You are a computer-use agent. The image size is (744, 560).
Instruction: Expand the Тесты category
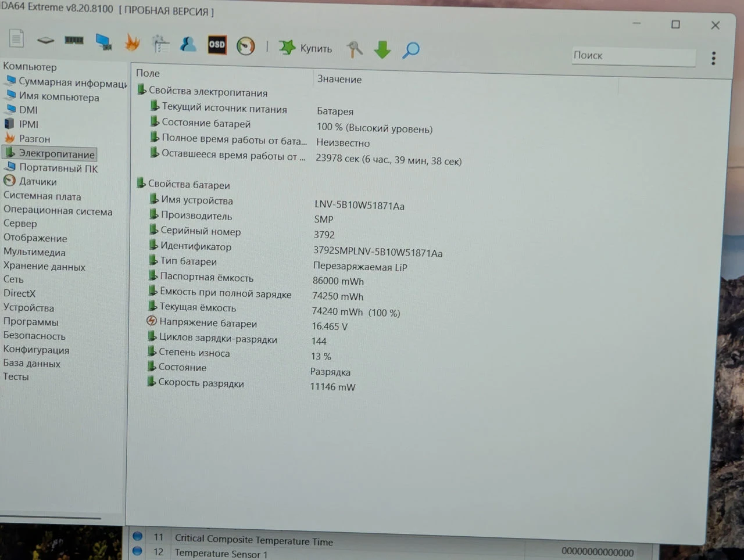(x=16, y=376)
